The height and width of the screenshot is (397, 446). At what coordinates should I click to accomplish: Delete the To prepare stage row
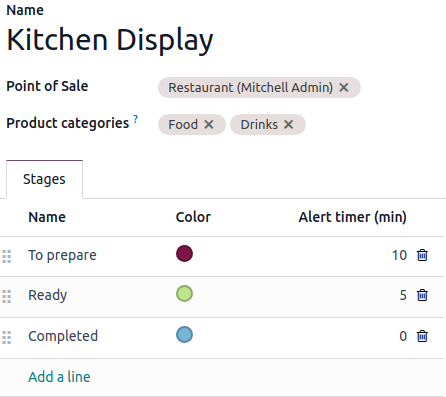point(422,255)
